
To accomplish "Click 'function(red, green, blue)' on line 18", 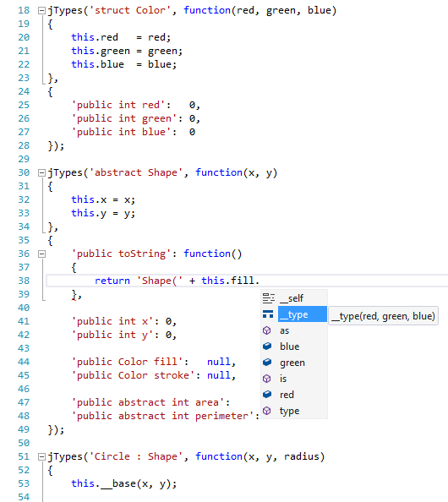I will pos(260,10).
